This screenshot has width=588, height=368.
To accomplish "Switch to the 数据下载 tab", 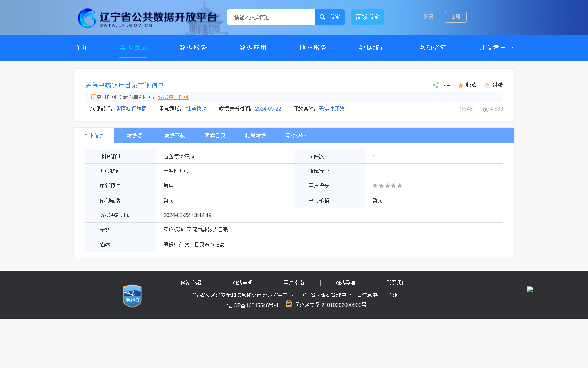I will coord(175,136).
